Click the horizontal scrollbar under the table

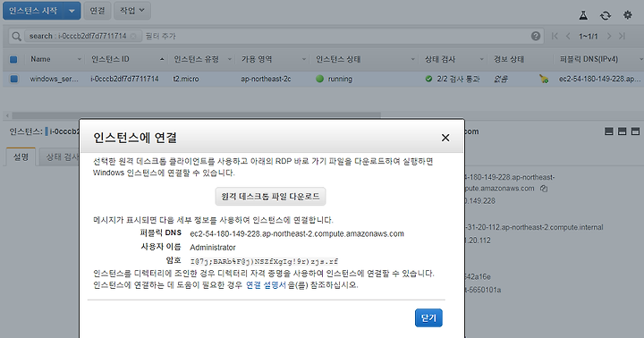[x=196, y=116]
